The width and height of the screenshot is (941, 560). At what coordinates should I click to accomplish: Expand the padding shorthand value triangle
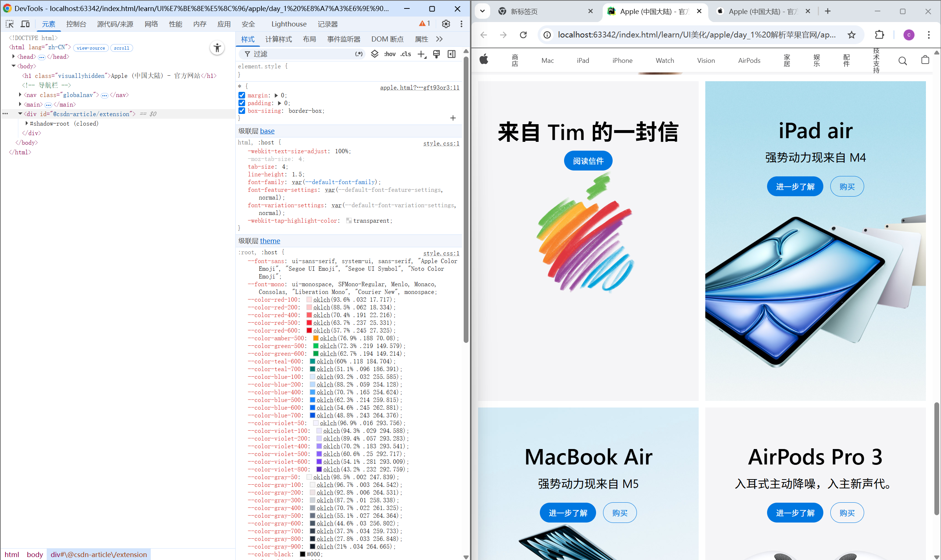pyautogui.click(x=279, y=103)
